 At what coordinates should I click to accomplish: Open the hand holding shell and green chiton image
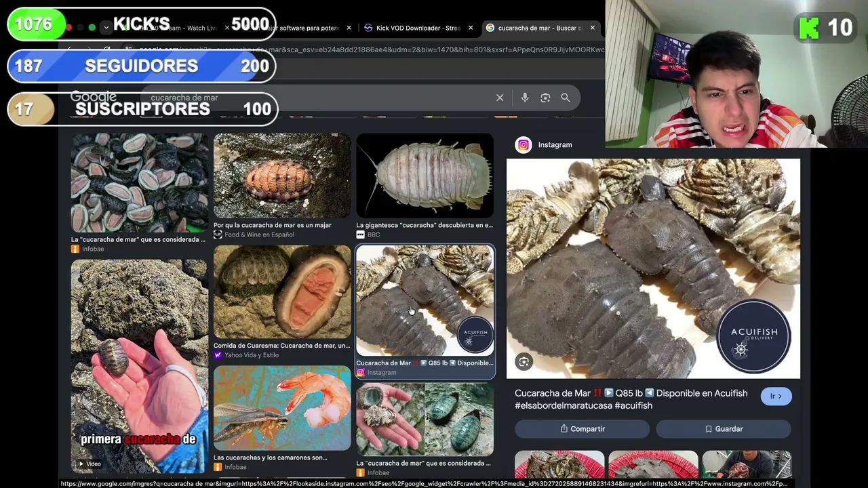coord(425,420)
